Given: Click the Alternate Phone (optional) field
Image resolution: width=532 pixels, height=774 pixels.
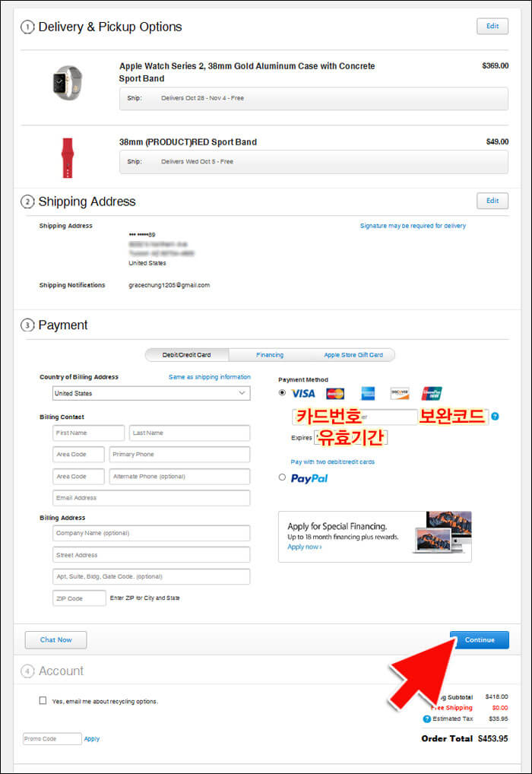Looking at the screenshot, I should coord(179,477).
